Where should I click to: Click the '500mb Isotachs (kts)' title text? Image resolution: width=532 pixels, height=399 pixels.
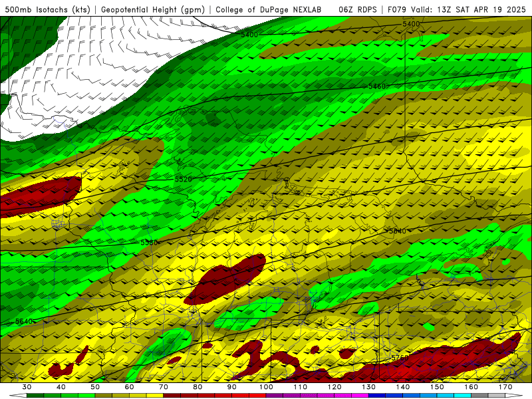[x=47, y=9]
